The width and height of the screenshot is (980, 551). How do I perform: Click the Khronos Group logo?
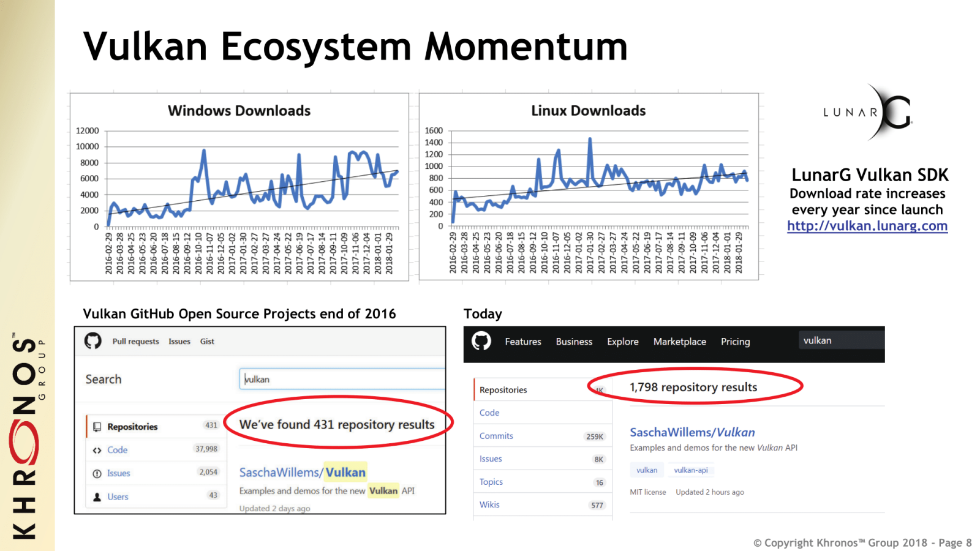click(26, 435)
